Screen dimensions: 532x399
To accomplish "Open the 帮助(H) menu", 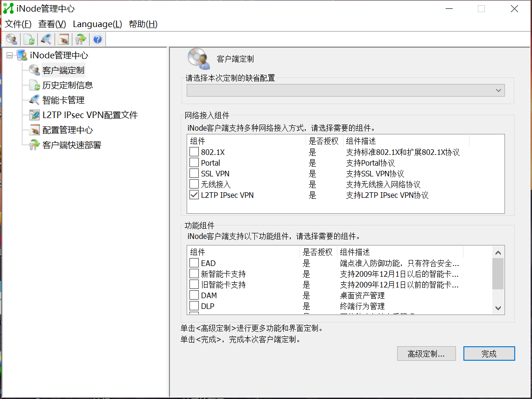I will coord(143,24).
